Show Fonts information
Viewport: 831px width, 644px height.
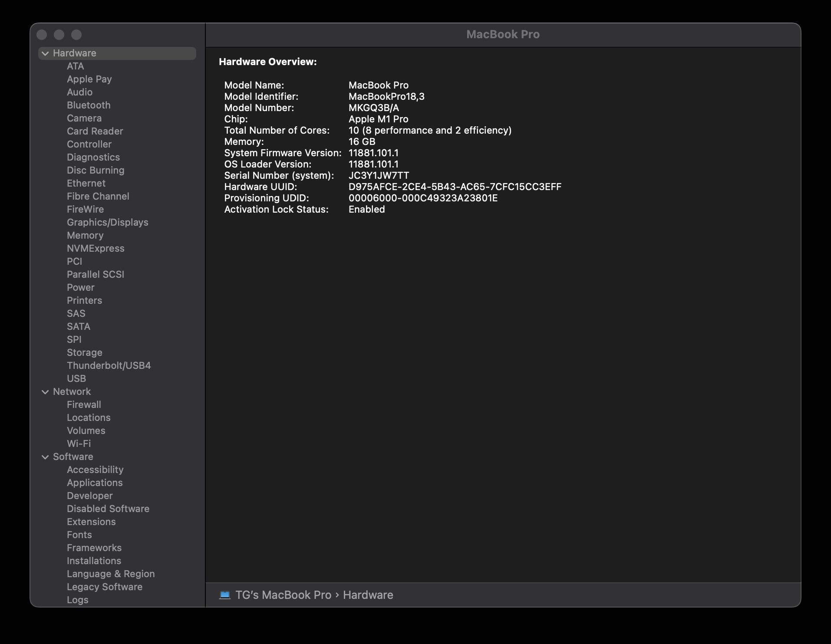pyautogui.click(x=79, y=535)
